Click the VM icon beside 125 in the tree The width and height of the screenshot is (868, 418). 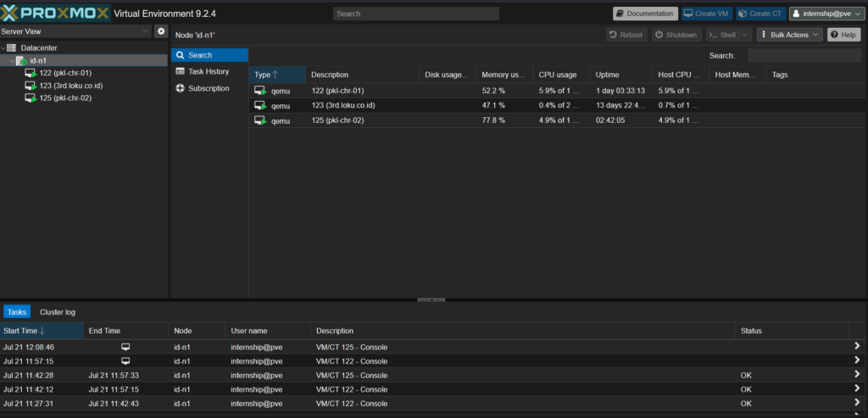31,98
